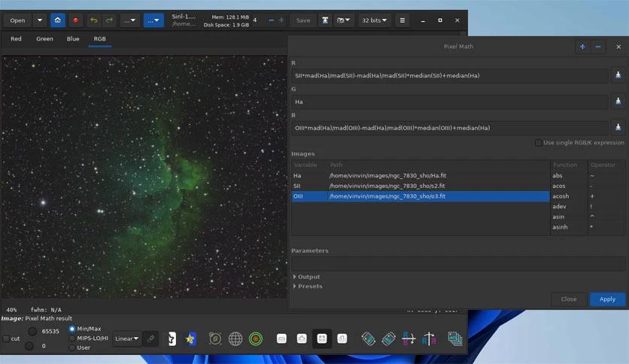Switch to the Blue channel tab
Image resolution: width=629 pixels, height=364 pixels.
[x=73, y=39]
